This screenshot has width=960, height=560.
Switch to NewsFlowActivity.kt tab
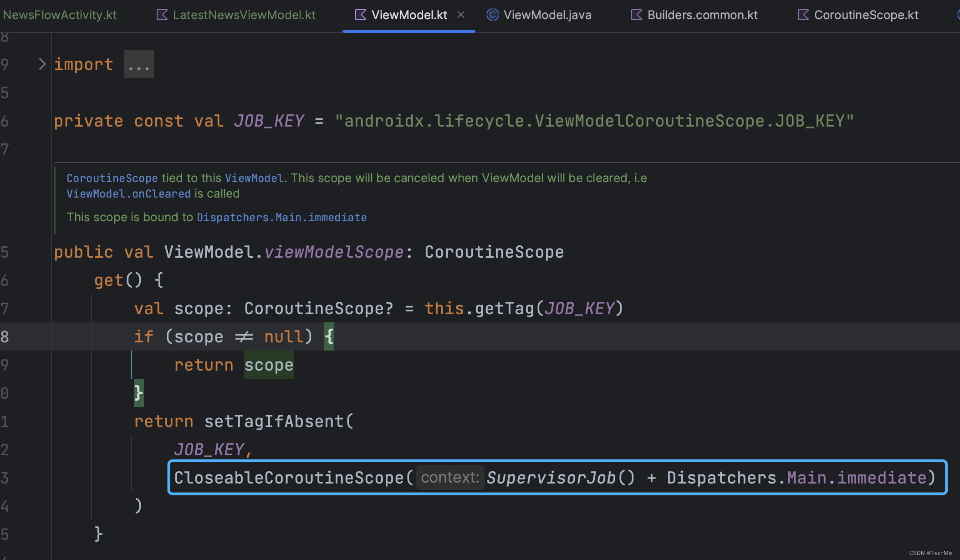tap(60, 15)
